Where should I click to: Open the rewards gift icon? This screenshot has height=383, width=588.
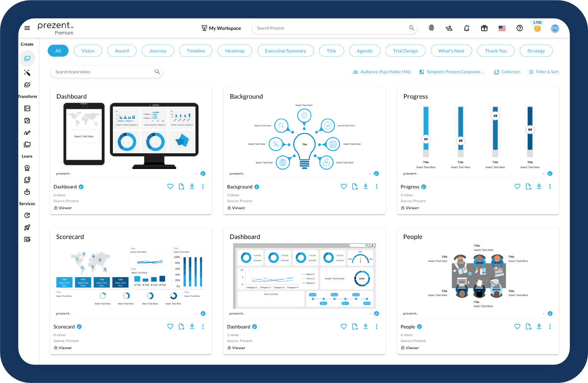pos(484,28)
